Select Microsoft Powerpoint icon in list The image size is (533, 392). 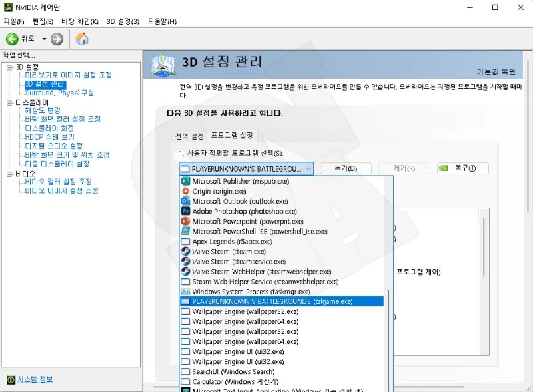point(185,221)
